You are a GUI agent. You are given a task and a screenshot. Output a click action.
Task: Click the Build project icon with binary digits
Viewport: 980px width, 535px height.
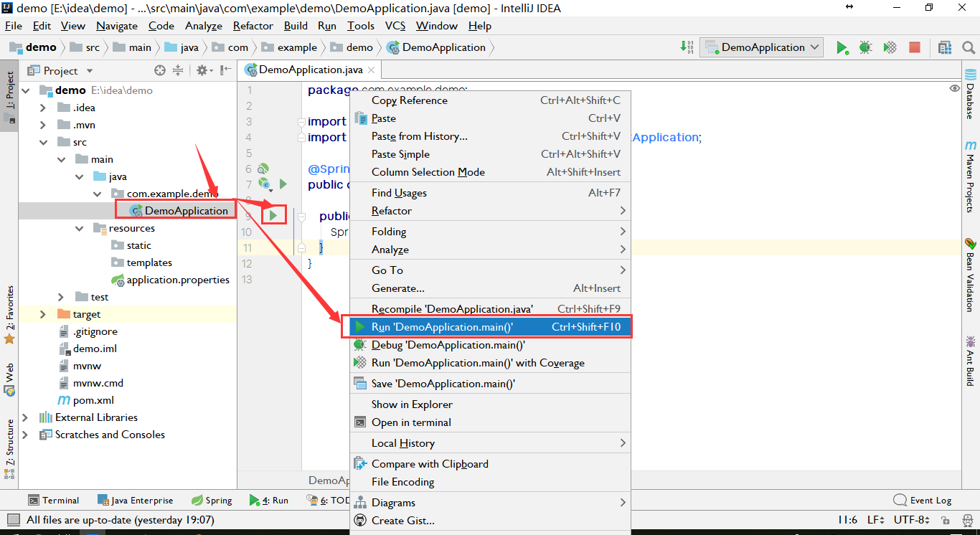(687, 47)
